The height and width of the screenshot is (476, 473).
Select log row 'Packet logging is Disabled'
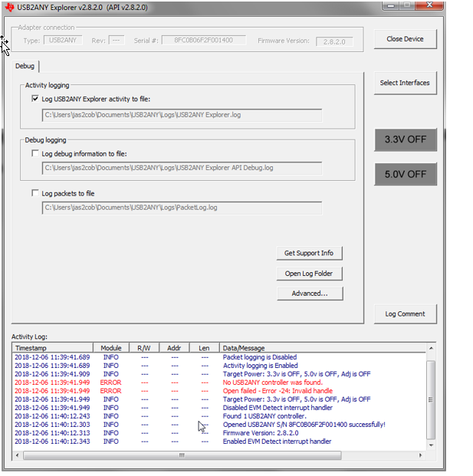pos(219,357)
